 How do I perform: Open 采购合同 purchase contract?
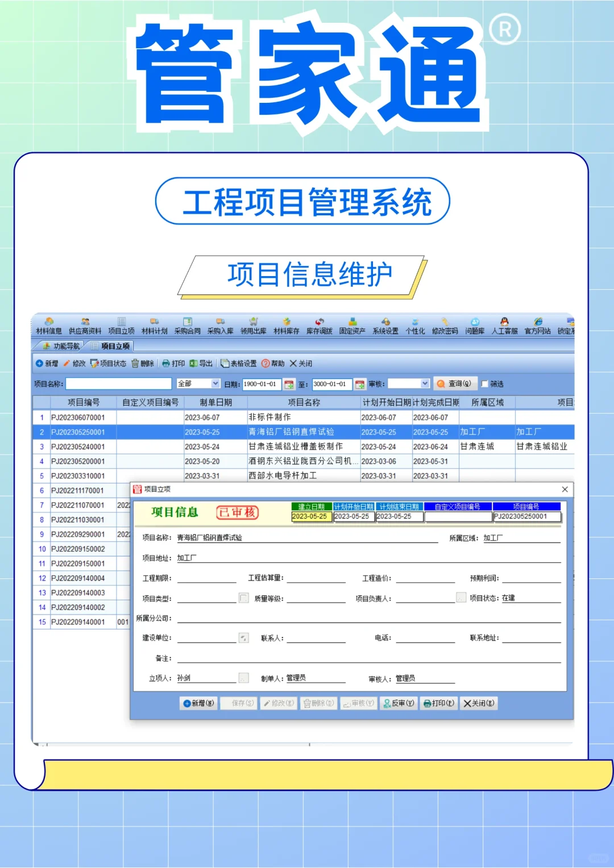click(187, 326)
